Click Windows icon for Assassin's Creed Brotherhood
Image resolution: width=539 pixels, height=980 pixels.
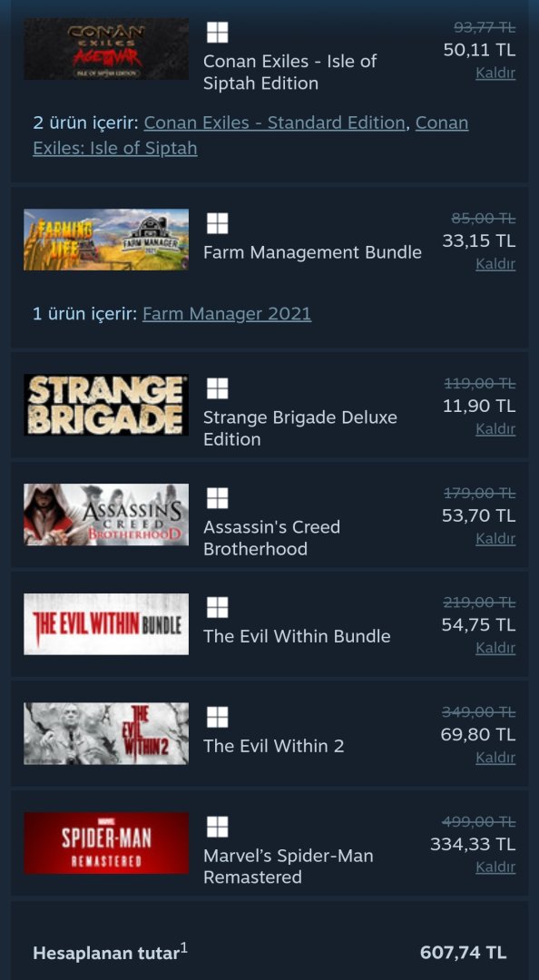pyautogui.click(x=217, y=498)
